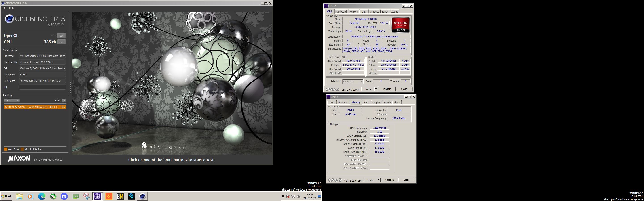Open network status tray icon

tap(293, 197)
